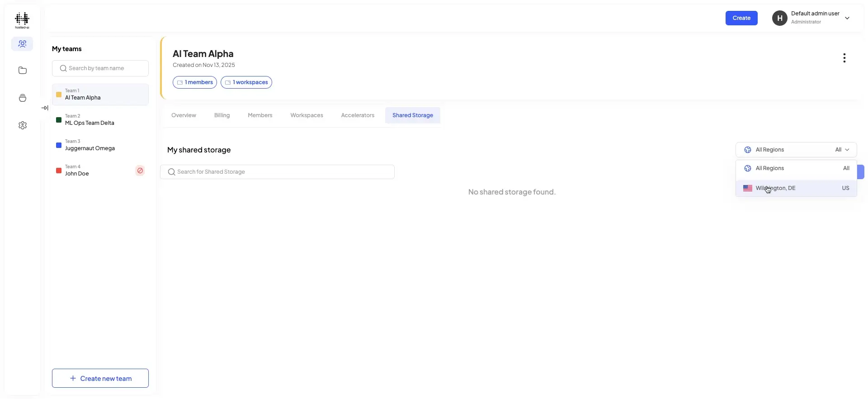This screenshot has width=868, height=399.
Task: Open the storage stack sidebar icon
Action: (x=23, y=98)
